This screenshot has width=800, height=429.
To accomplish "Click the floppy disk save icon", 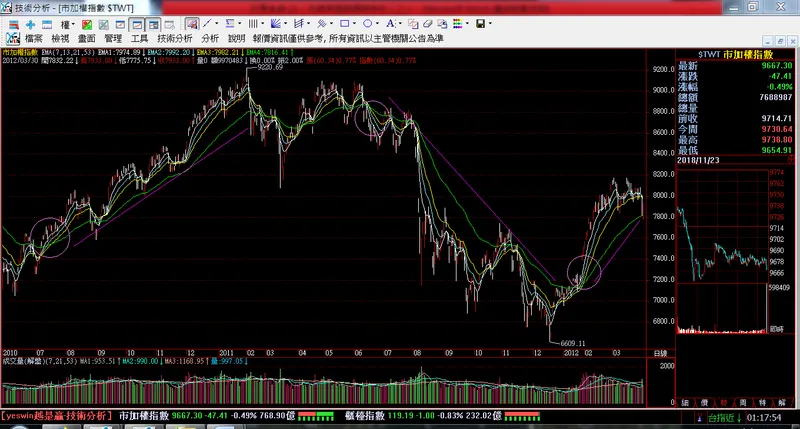I will [x=480, y=23].
